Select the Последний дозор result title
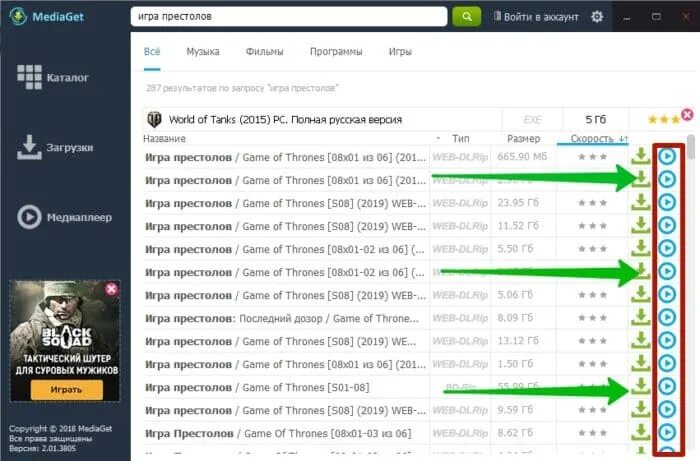700x461 pixels. pos(282,318)
